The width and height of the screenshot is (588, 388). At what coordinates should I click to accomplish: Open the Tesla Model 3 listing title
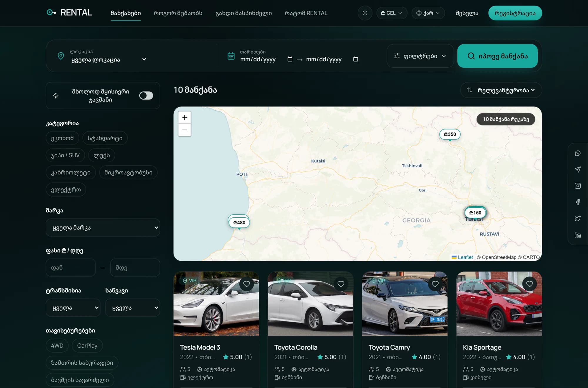click(200, 347)
